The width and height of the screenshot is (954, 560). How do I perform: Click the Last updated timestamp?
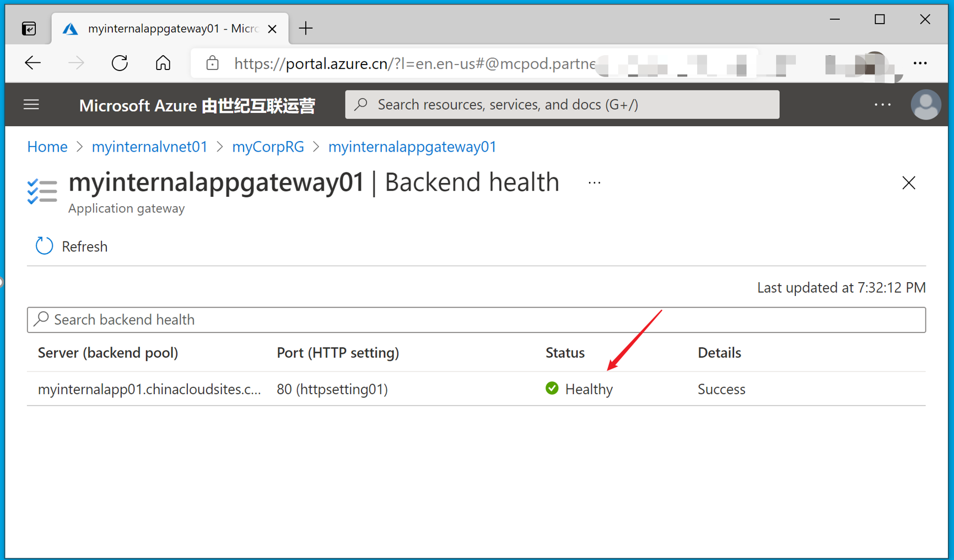[841, 288]
